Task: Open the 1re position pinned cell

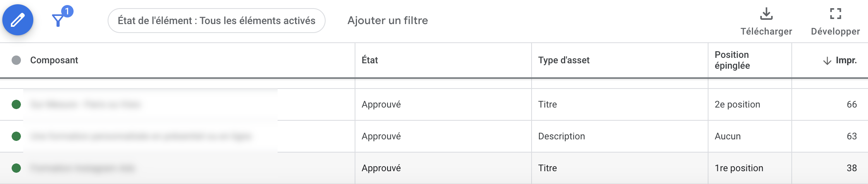Action: point(739,168)
